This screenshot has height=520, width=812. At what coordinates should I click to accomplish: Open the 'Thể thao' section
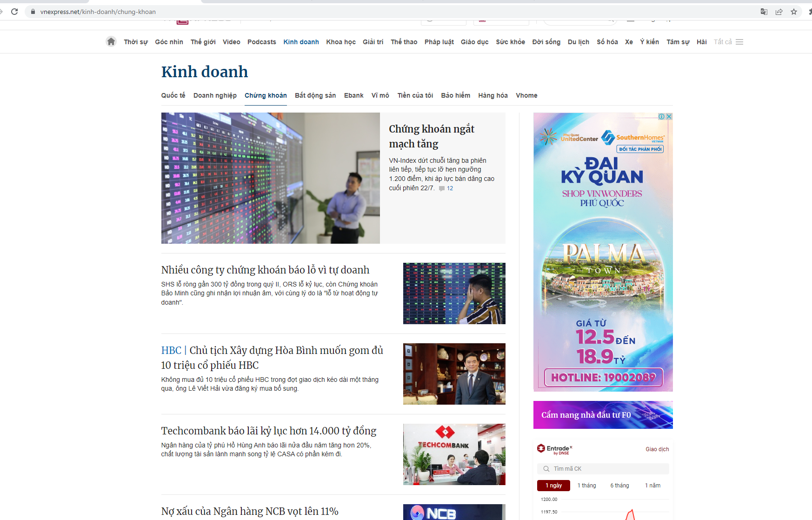click(x=404, y=42)
